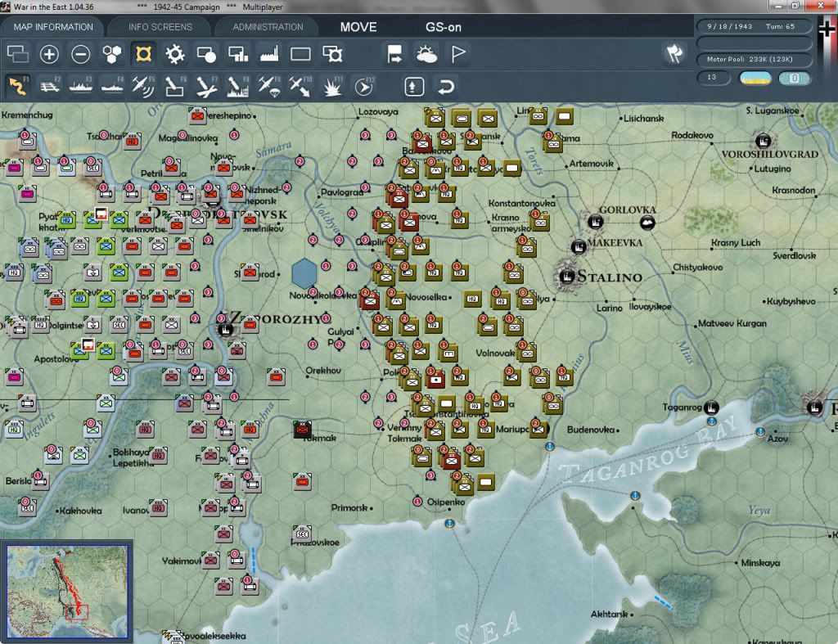Zoom in with the plus icon

tap(49, 54)
